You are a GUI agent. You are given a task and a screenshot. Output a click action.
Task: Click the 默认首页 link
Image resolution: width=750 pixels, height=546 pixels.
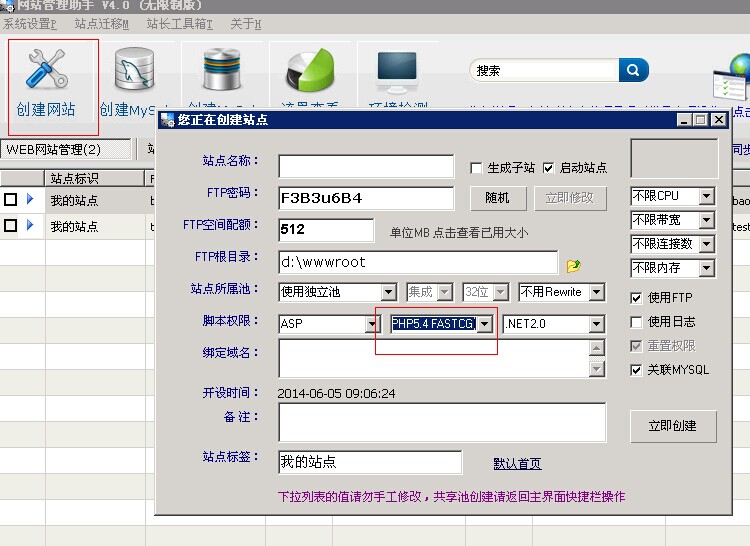[517, 464]
